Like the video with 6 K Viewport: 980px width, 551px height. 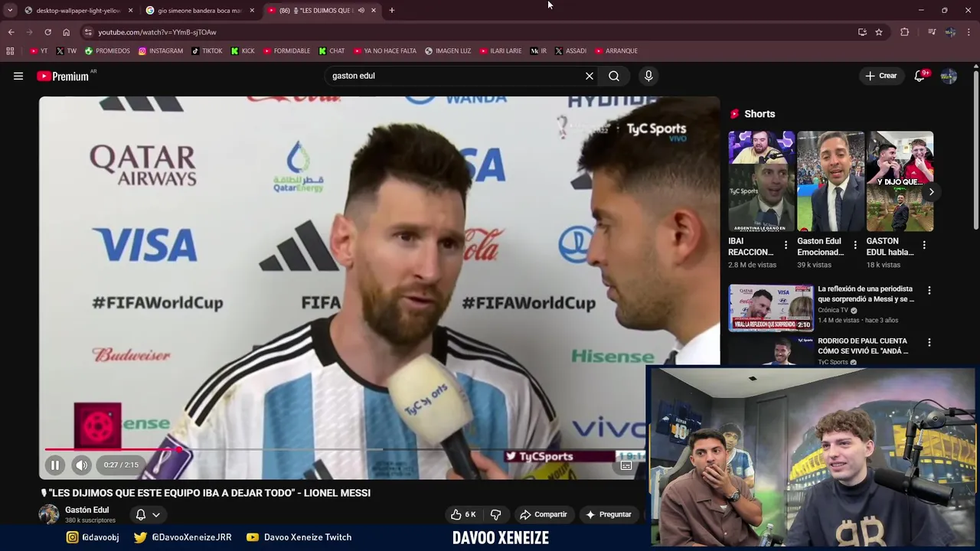pyautogui.click(x=464, y=514)
